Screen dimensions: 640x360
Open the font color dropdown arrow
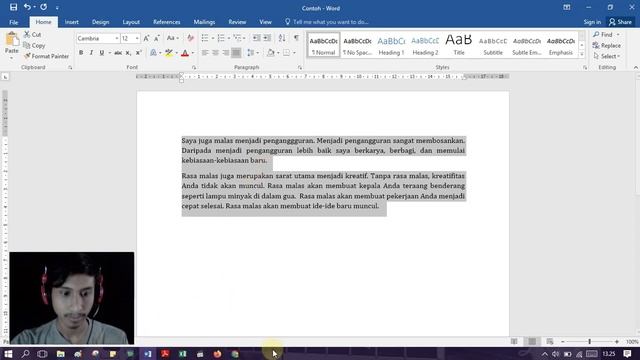click(193, 53)
